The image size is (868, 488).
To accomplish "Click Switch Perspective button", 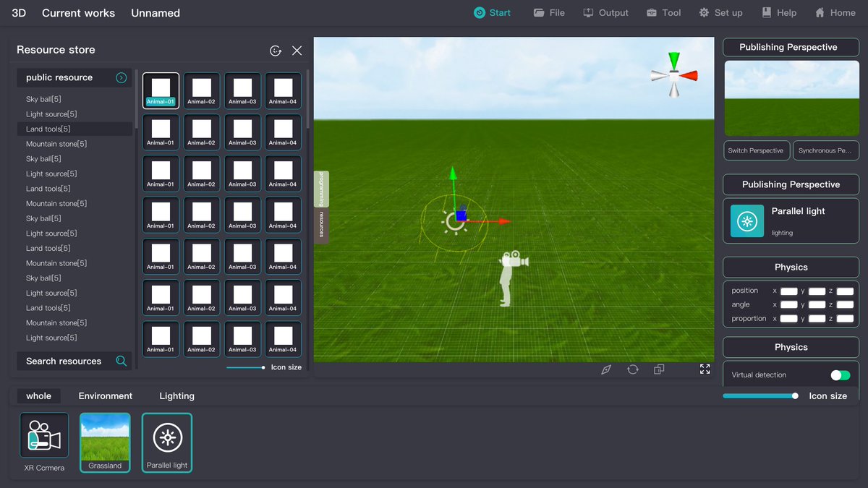I will tap(756, 150).
